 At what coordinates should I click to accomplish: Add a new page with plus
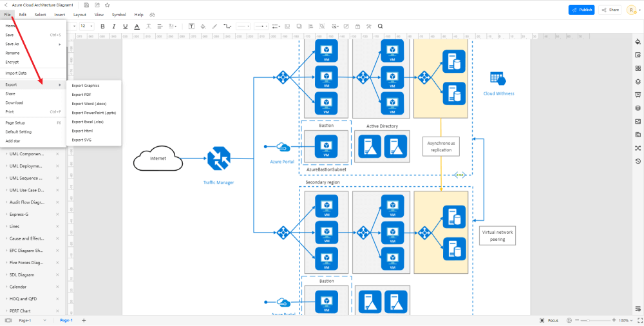pyautogui.click(x=83, y=320)
